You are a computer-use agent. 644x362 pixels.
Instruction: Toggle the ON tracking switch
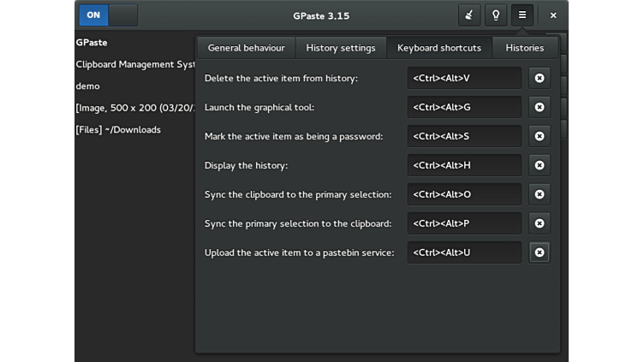tap(108, 15)
